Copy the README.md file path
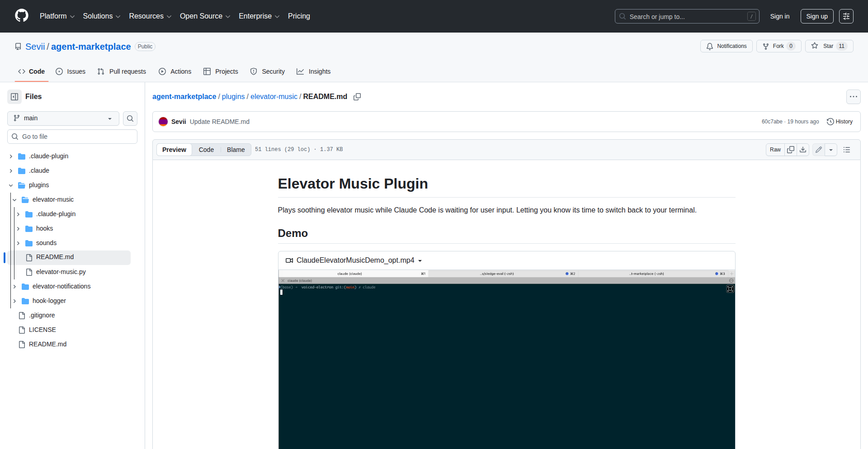This screenshot has height=449, width=868. tap(357, 97)
